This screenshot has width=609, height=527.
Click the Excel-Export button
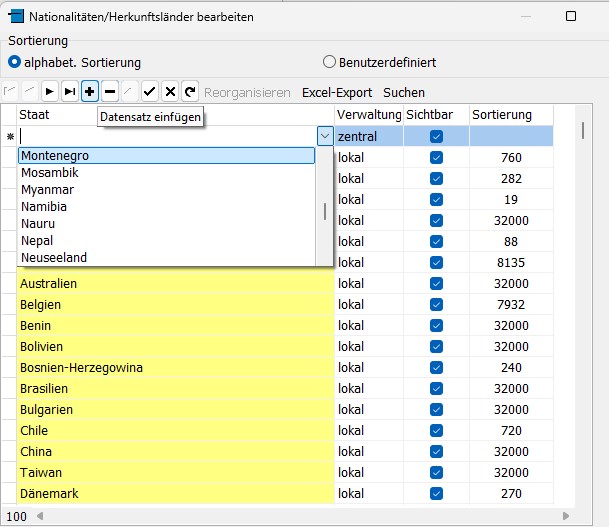337,92
